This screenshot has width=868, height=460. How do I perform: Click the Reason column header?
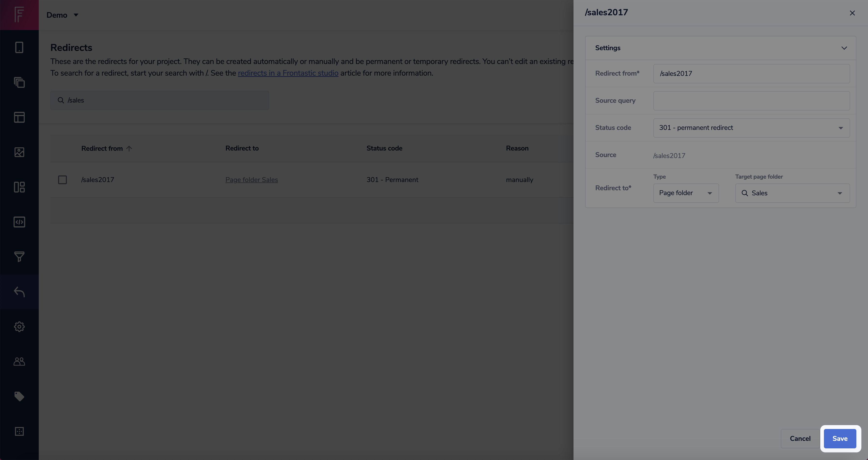point(517,148)
